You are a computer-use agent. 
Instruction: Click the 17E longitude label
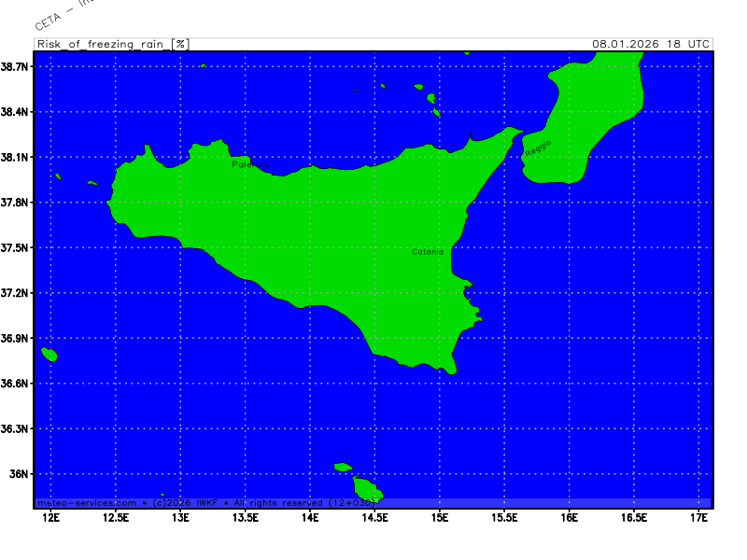tap(698, 517)
